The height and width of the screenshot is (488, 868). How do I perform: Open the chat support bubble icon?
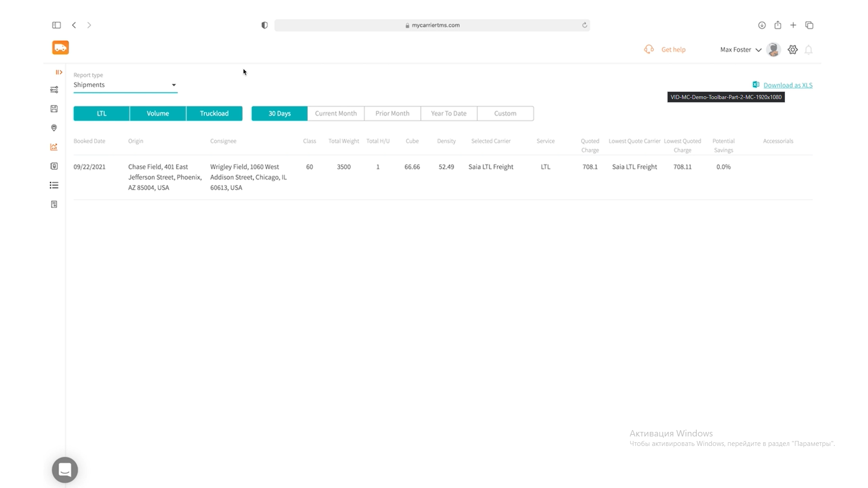coord(65,469)
